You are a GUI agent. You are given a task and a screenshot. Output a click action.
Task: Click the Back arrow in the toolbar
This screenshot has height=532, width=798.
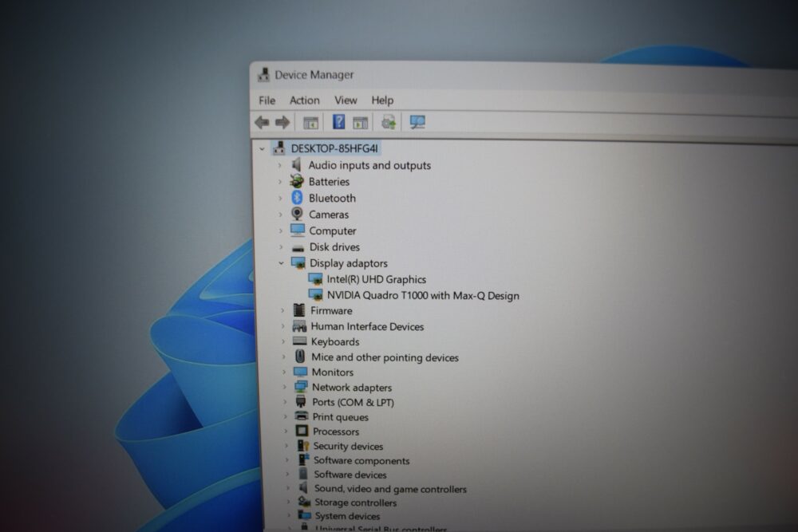pyautogui.click(x=262, y=122)
